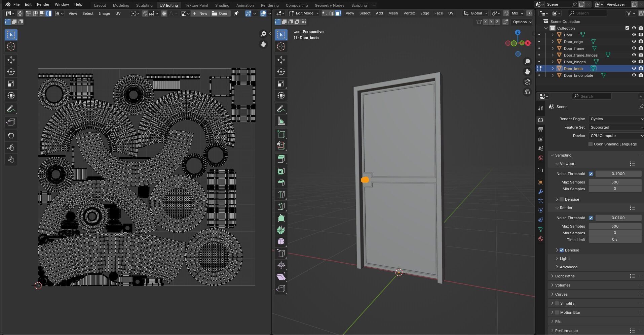Select the Edge Slide tool
The width and height of the screenshot is (644, 335).
click(281, 254)
